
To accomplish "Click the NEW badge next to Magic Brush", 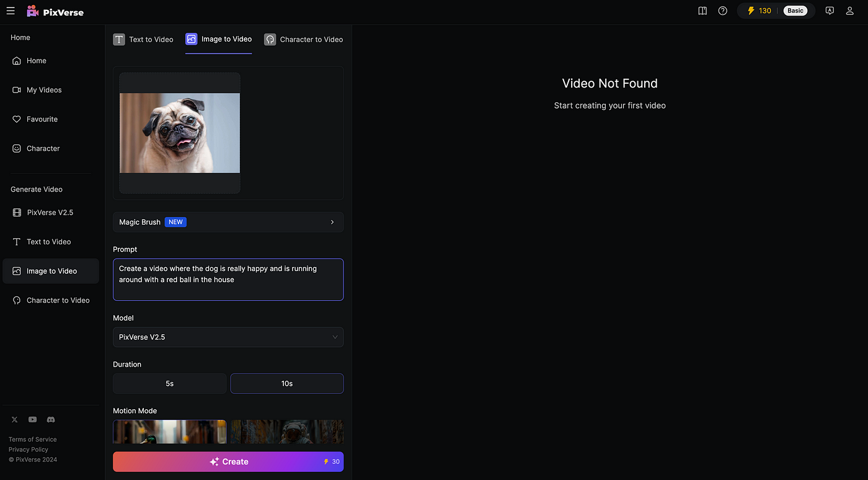I will tap(176, 222).
